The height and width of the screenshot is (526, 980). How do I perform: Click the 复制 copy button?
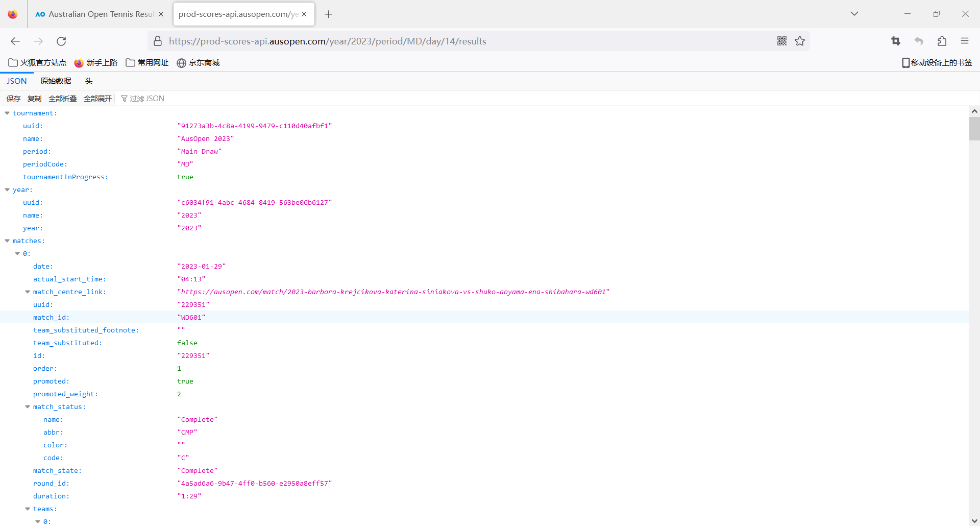pos(35,99)
